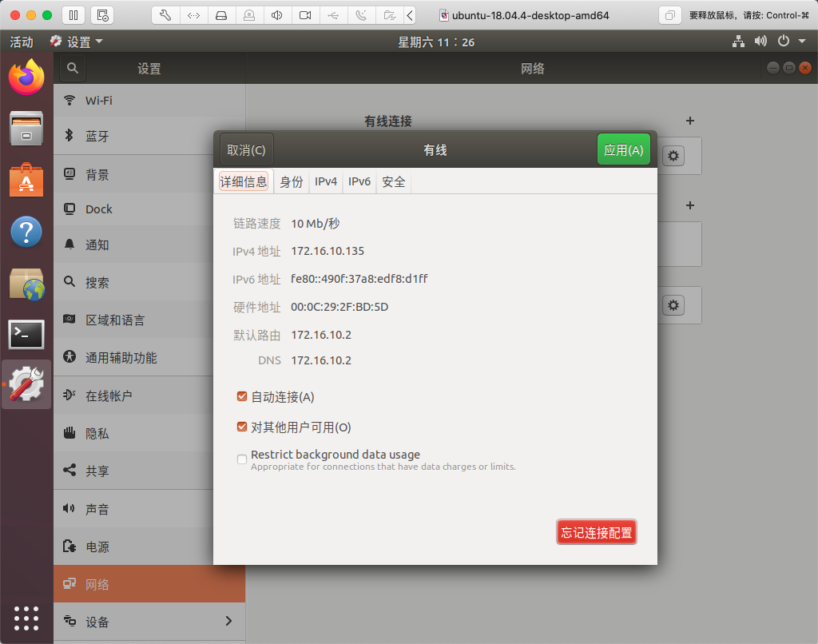Screen dimensions: 818x644
Task: Select 搜索 in the settings sidebar
Action: (149, 282)
